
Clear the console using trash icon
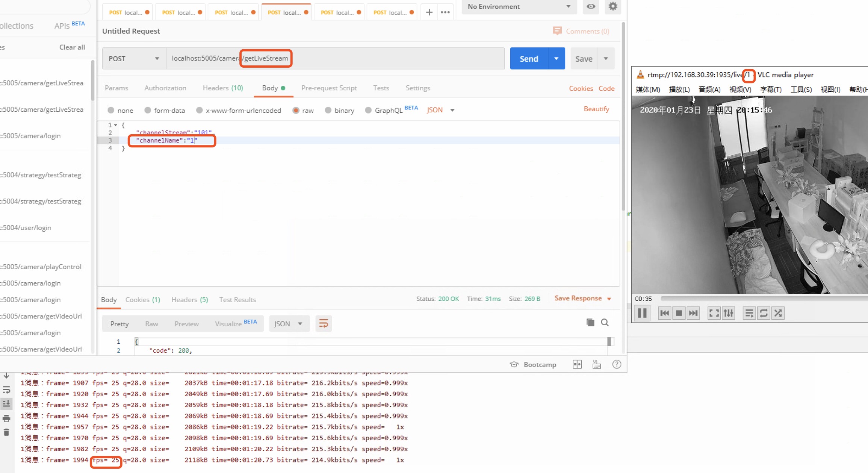coord(6,432)
